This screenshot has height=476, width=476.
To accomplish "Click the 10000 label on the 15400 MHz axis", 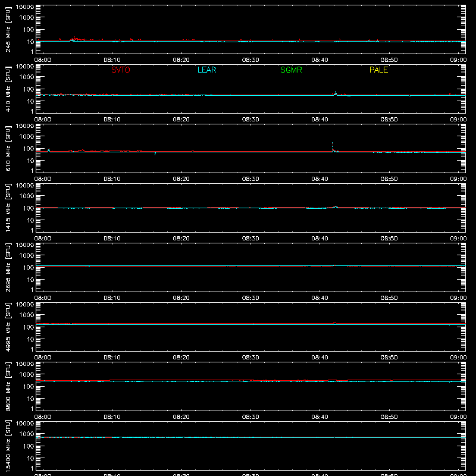I will click(x=25, y=424).
